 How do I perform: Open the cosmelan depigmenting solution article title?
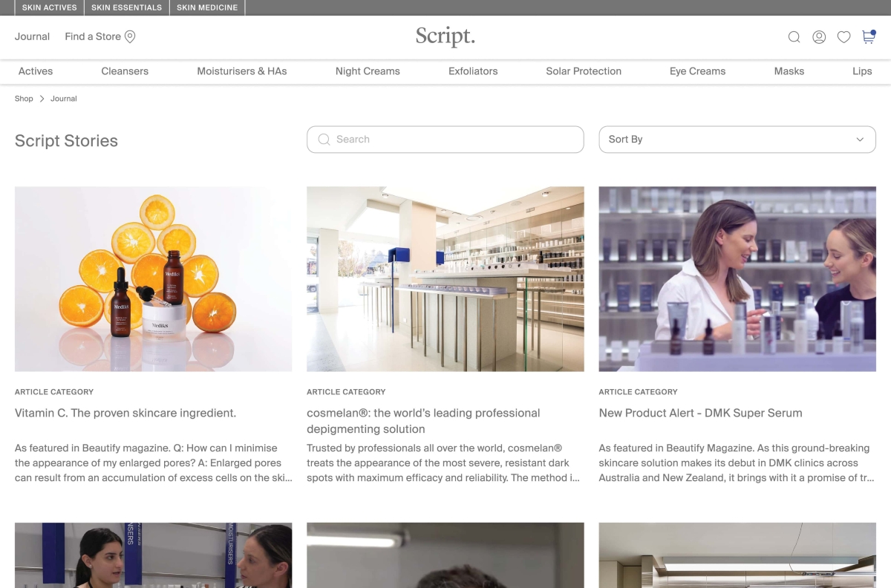[423, 421]
